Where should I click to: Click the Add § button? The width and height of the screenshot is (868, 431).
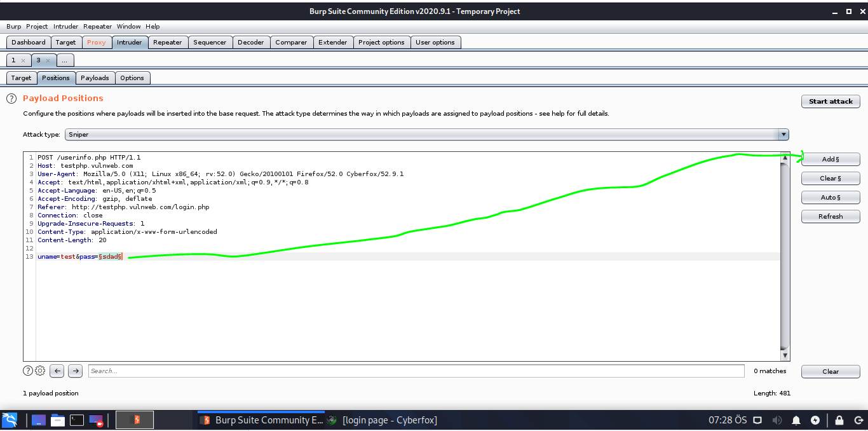tap(831, 159)
